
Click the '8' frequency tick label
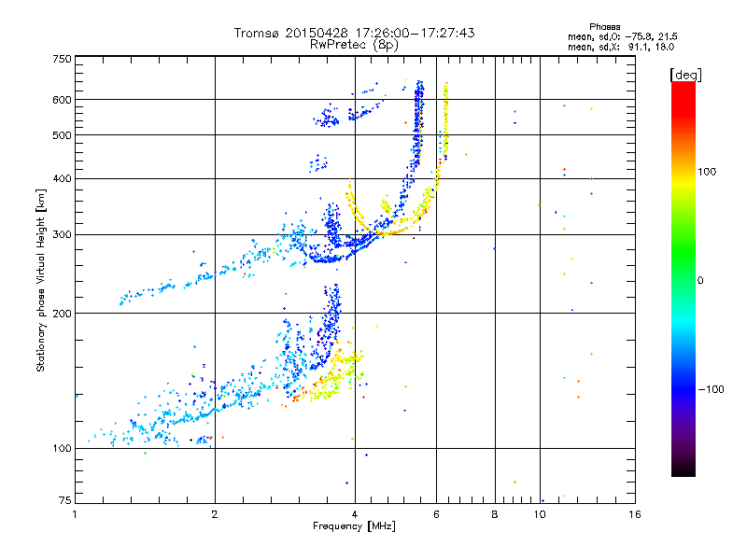[495, 514]
